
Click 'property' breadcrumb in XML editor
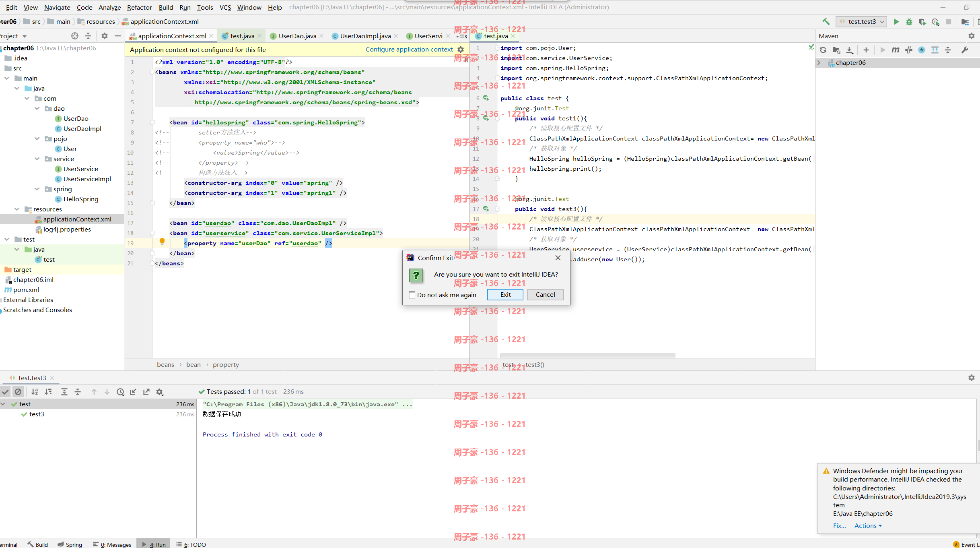(226, 364)
